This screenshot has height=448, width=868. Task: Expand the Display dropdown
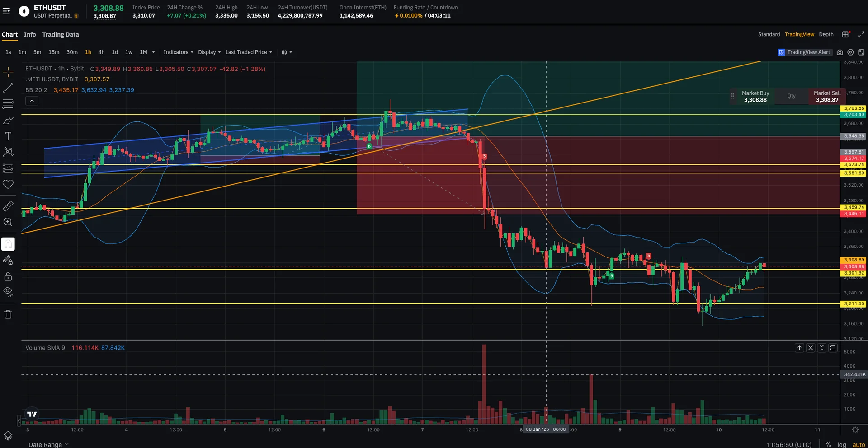(x=209, y=52)
